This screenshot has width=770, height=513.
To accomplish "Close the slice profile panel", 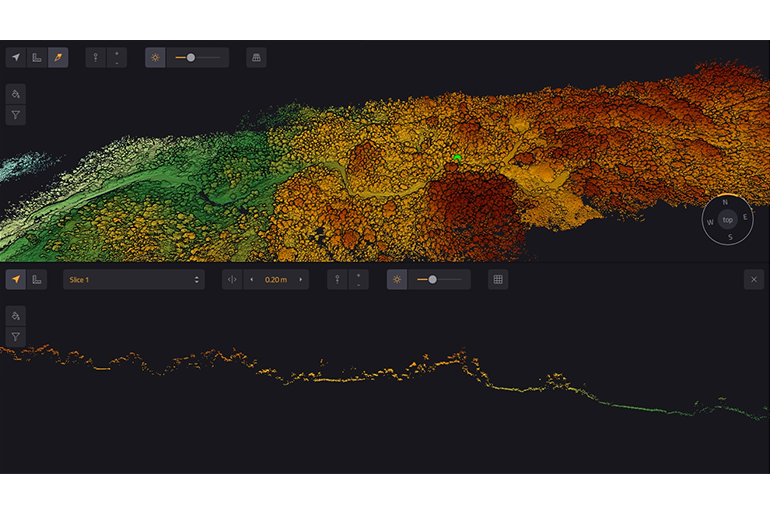I will click(754, 280).
